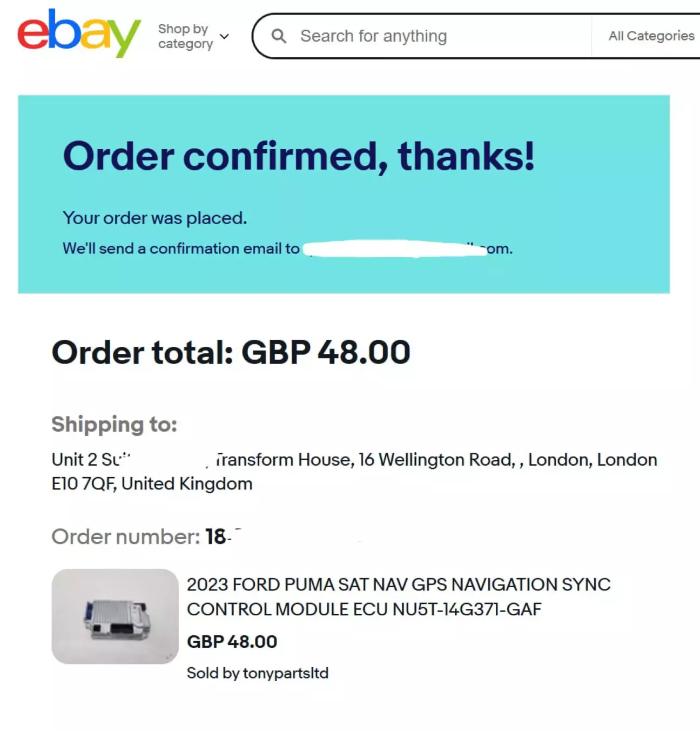
Task: Click the item price GBP 48.00
Action: point(232,642)
